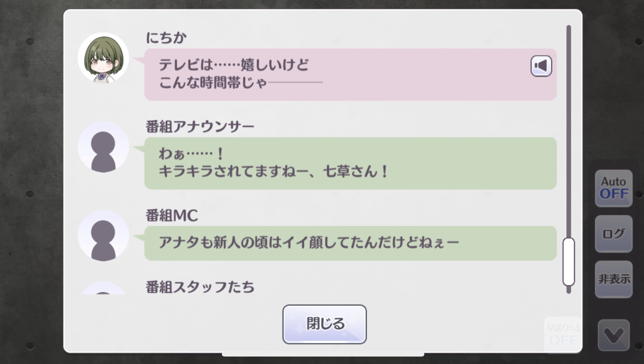Select the アナタも新人の頃 MC dialogue bubble
Viewport: 644px width, 364px height.
(350, 243)
